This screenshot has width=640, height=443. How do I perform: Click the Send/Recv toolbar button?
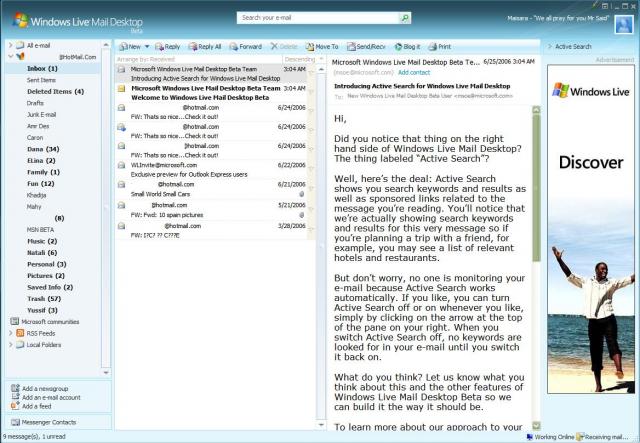(x=366, y=47)
